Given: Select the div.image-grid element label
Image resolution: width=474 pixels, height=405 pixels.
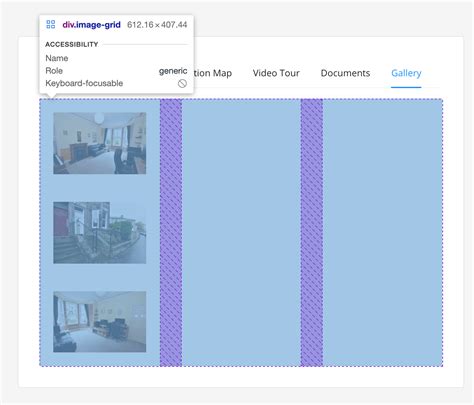Looking at the screenshot, I should click(91, 25).
